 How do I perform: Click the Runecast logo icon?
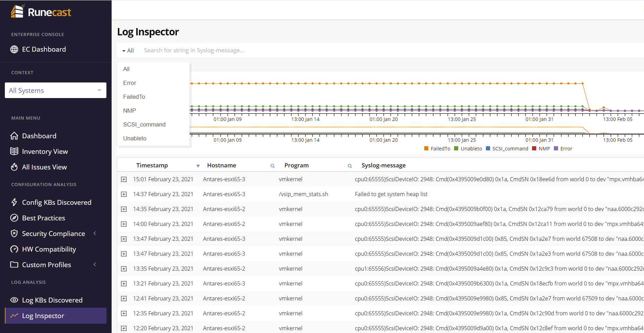coord(17,11)
